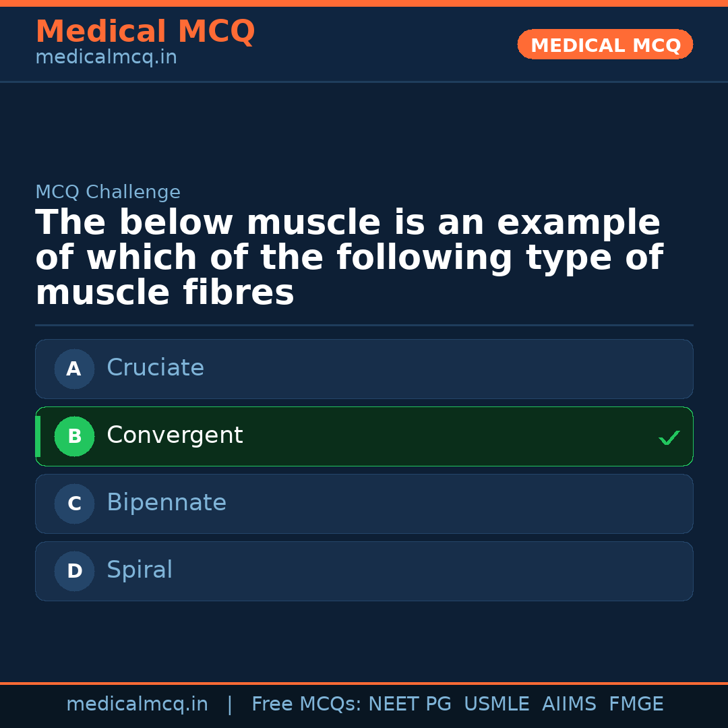728x728 pixels.
Task: Click the green B badge beside Convergent
Action: pos(74,436)
